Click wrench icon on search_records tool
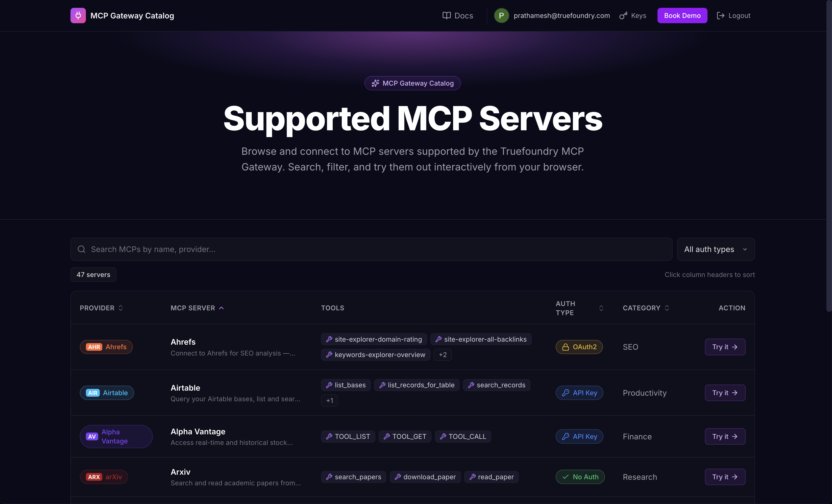832x504 pixels. tap(471, 385)
